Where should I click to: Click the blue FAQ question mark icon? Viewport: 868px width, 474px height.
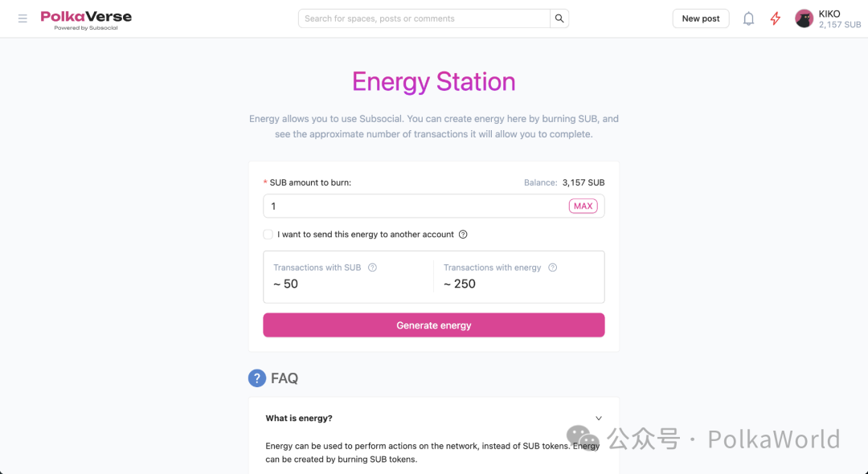[257, 378]
